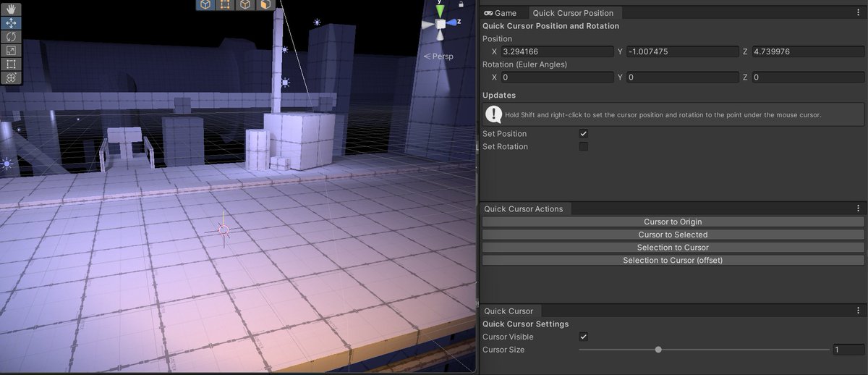Click the Quick Cursor Position and Rotation heading
This screenshot has height=375, width=868.
click(x=550, y=26)
